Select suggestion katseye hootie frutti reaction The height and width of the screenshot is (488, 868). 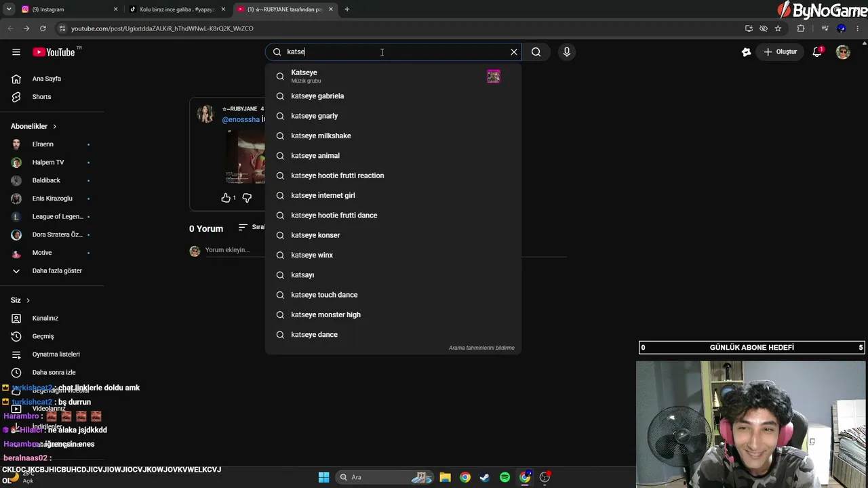pyautogui.click(x=393, y=176)
